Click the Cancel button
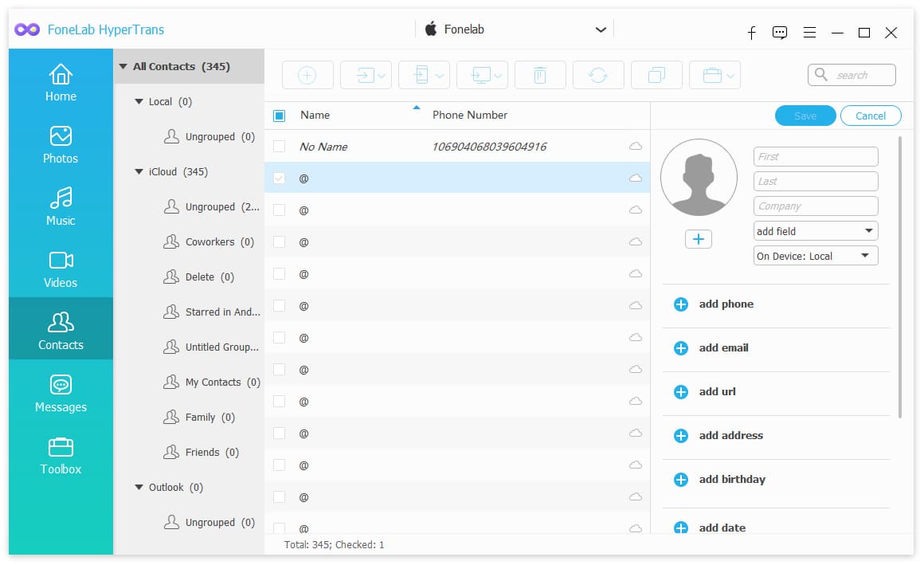The image size is (924, 565). tap(871, 116)
